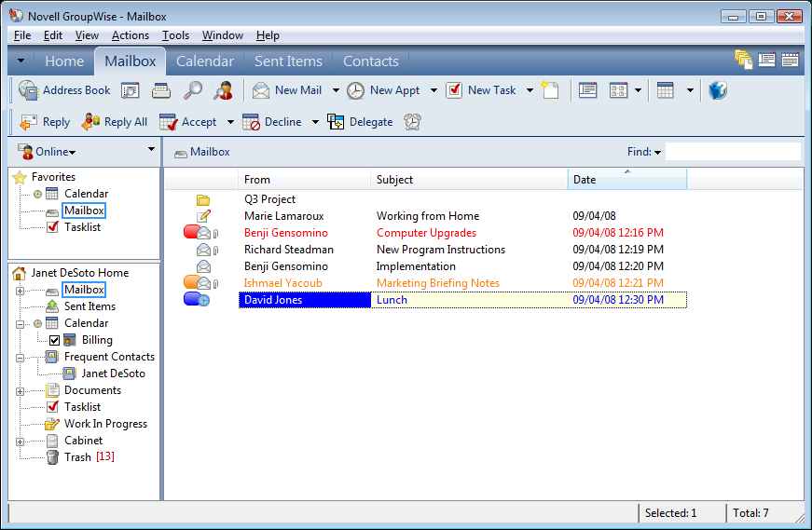Open Find via magnifying glass icon

193,90
